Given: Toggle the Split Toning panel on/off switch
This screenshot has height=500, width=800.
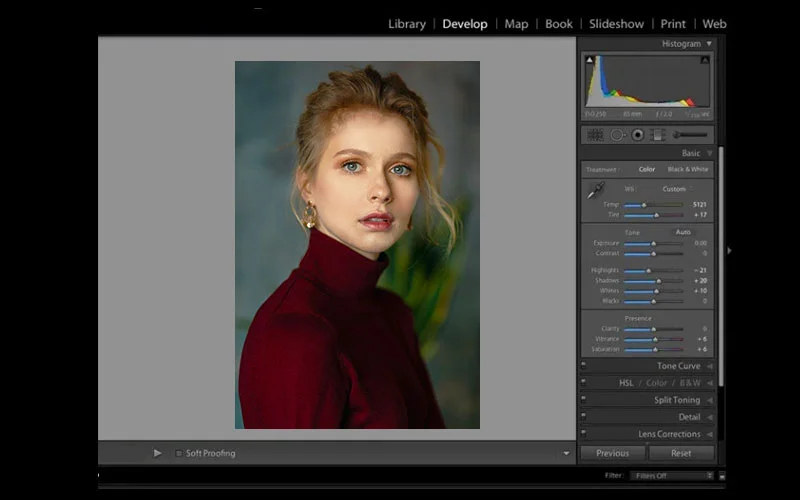Looking at the screenshot, I should [584, 399].
